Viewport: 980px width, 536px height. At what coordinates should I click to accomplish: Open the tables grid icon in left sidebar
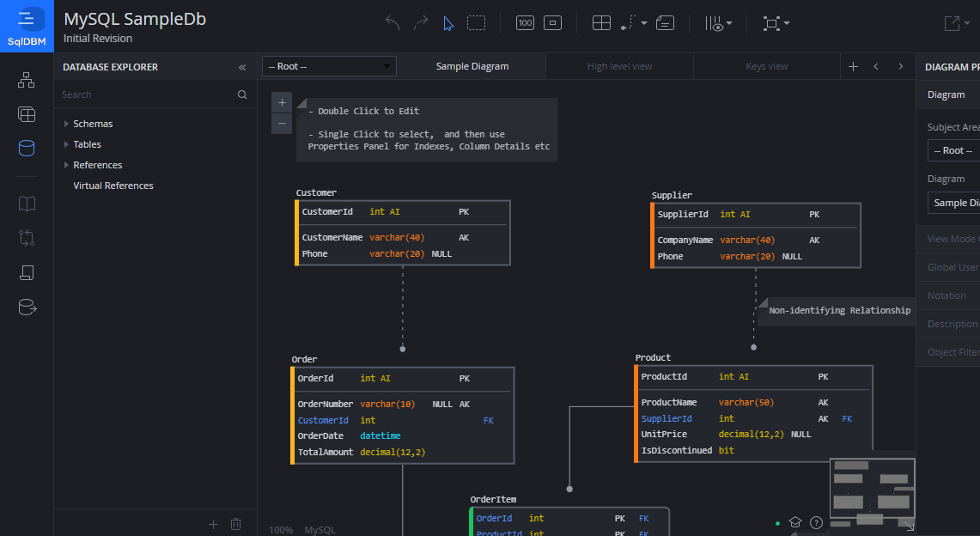(x=27, y=114)
